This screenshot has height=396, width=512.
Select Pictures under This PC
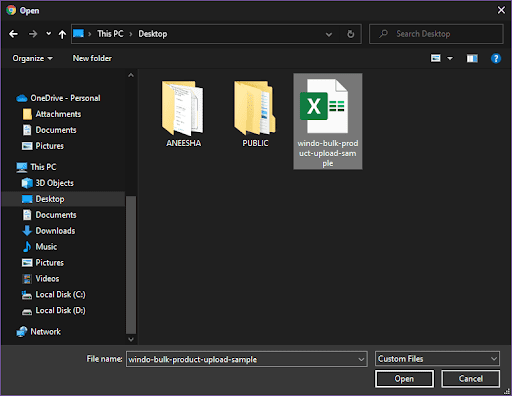43,263
